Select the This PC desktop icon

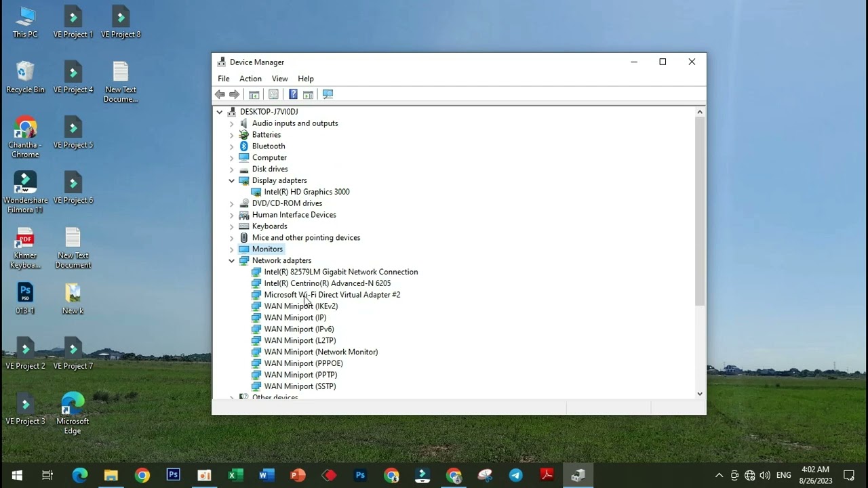25,22
